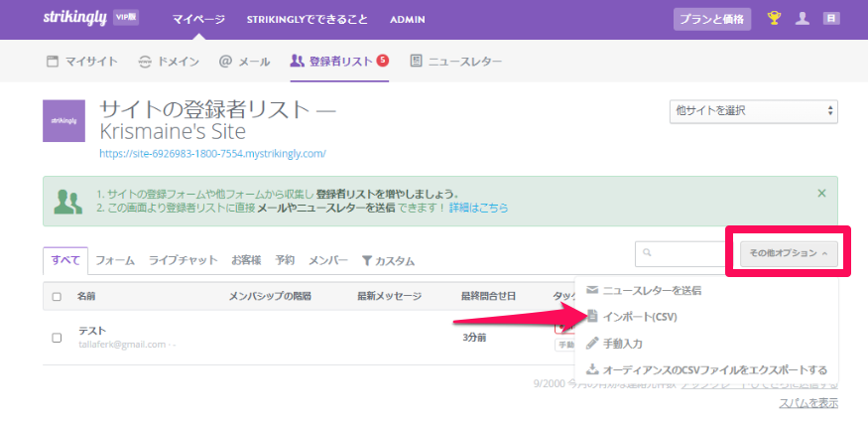This screenshot has width=868, height=429.
Task: Collapse the その他オプション dropdown button
Action: pos(789,253)
